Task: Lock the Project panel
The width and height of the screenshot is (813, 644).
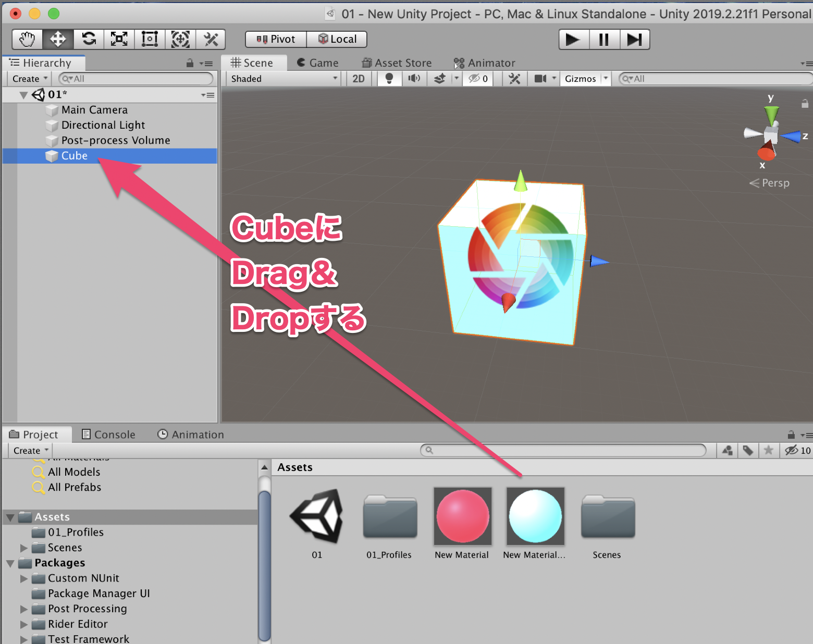Action: point(791,435)
